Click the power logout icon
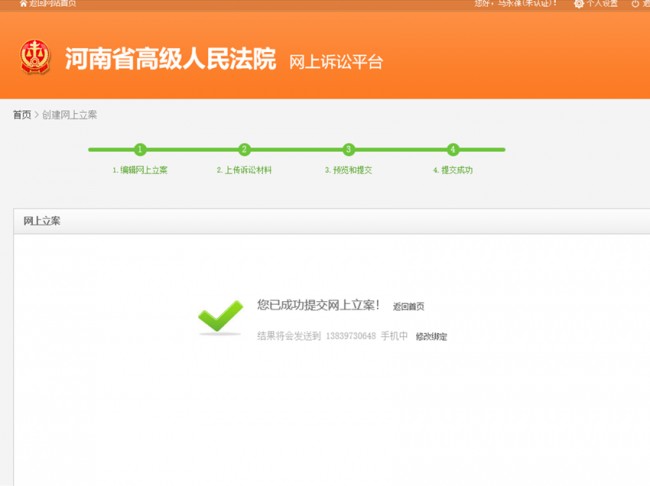Screen dimensions: 650x486 click(635, 4)
